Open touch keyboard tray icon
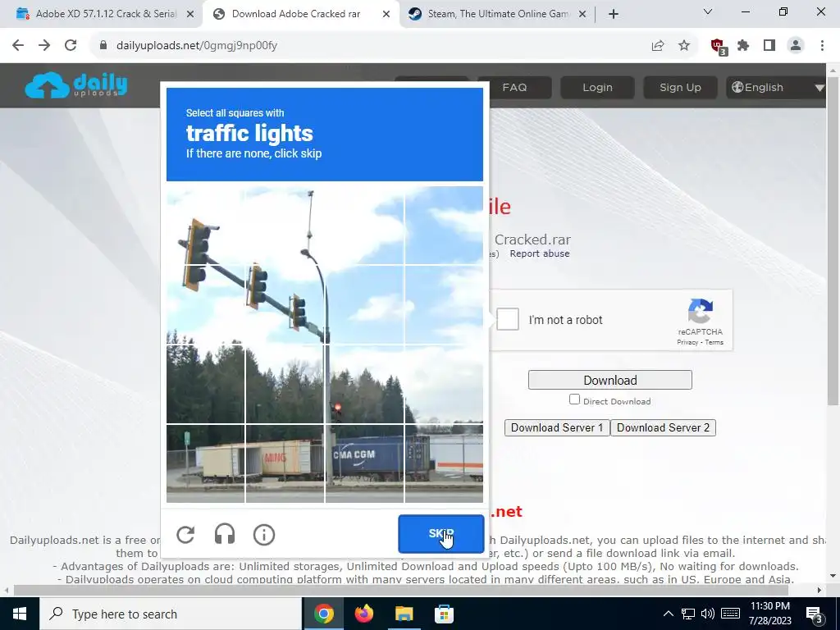This screenshot has width=840, height=630. 730,614
